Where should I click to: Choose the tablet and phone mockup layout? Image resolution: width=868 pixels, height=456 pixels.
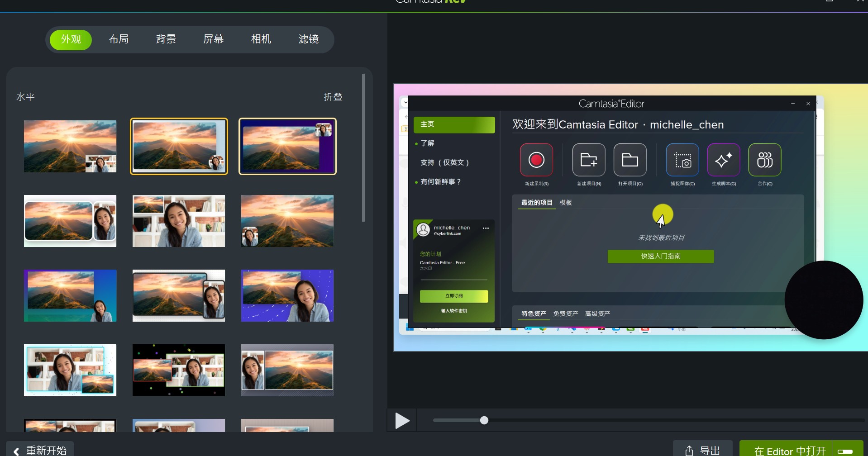tap(179, 295)
